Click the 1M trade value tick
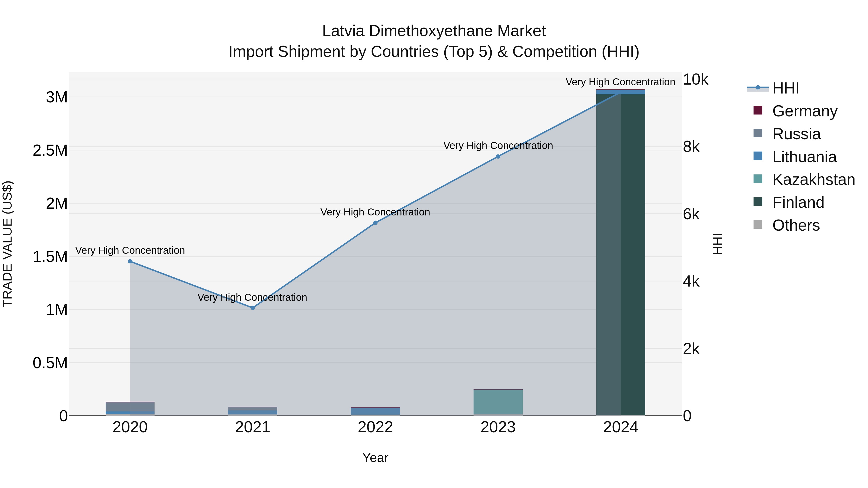868x488 pixels. [x=57, y=310]
